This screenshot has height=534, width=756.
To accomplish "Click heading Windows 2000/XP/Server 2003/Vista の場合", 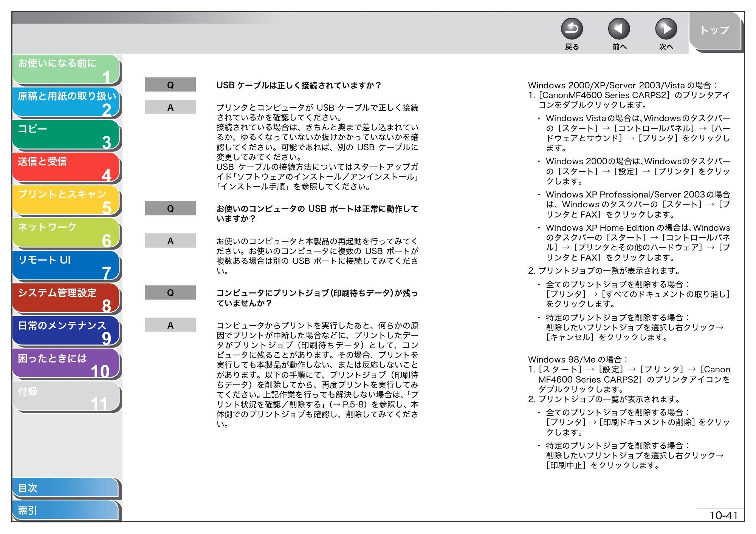I will (622, 85).
